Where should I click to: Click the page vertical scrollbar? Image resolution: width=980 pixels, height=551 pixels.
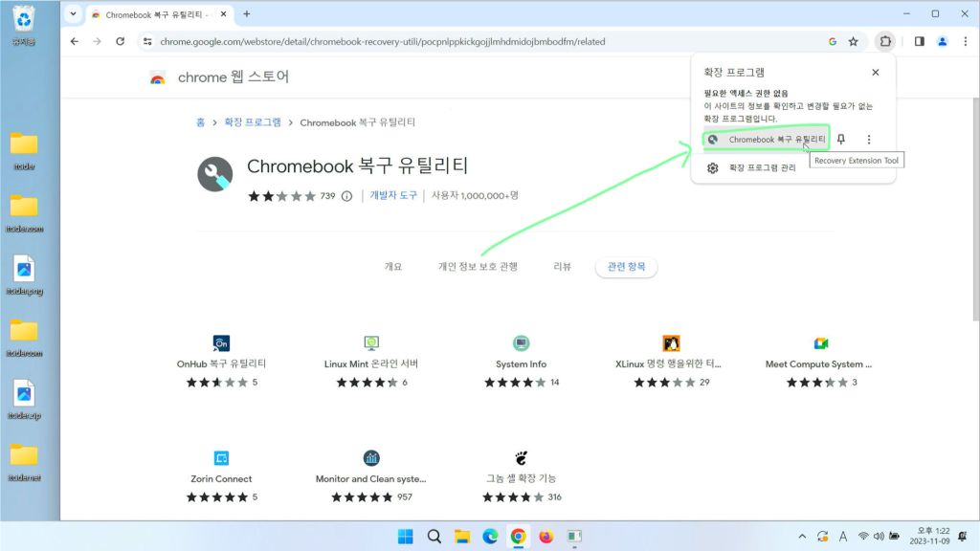pos(975,209)
